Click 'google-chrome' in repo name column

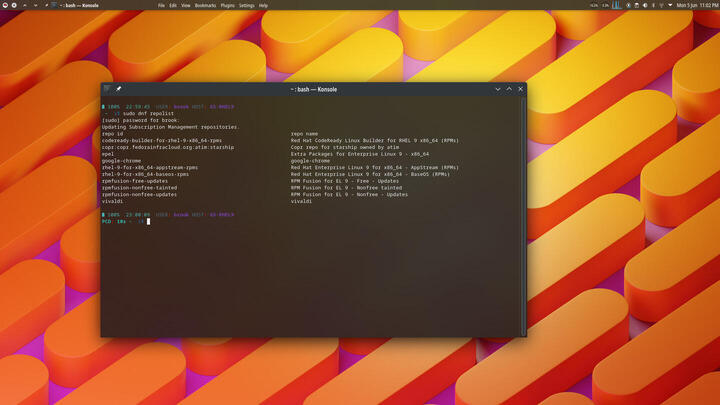(x=310, y=161)
